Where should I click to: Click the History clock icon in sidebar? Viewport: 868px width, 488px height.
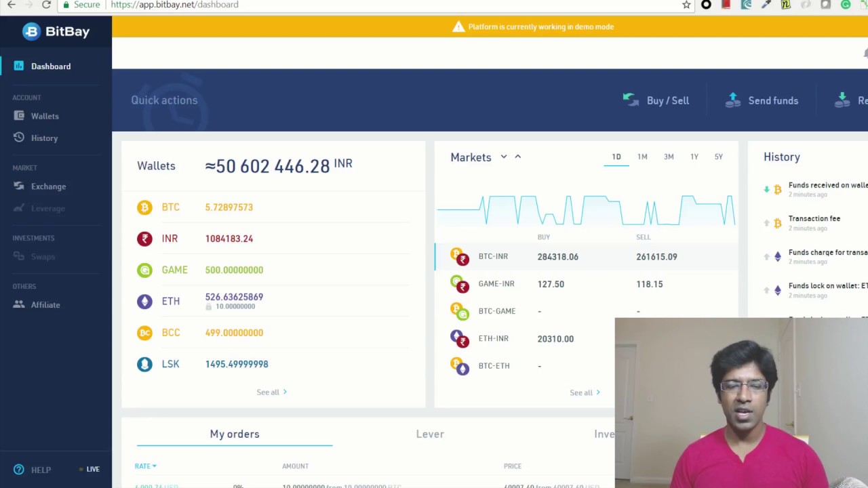pos(18,138)
